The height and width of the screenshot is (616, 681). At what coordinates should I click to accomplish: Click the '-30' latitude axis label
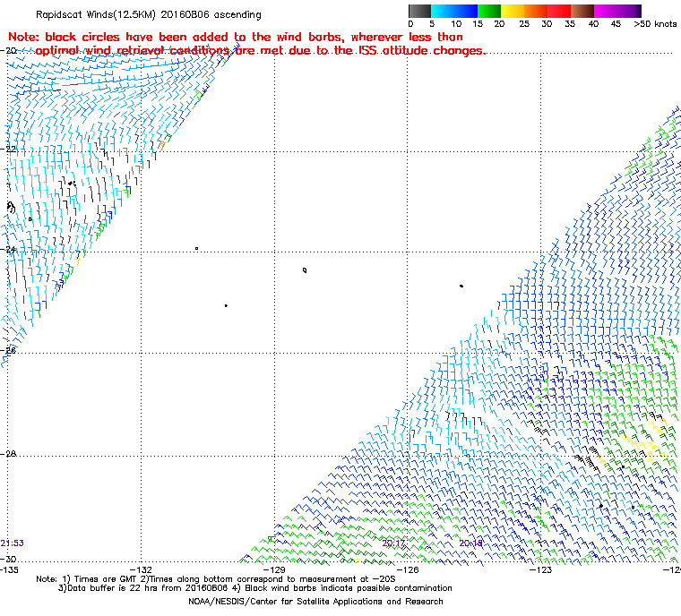pyautogui.click(x=8, y=559)
